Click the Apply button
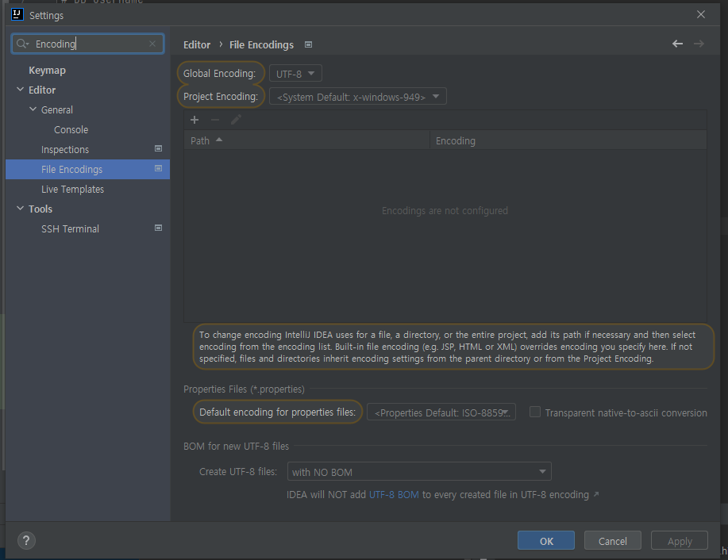 [680, 540]
